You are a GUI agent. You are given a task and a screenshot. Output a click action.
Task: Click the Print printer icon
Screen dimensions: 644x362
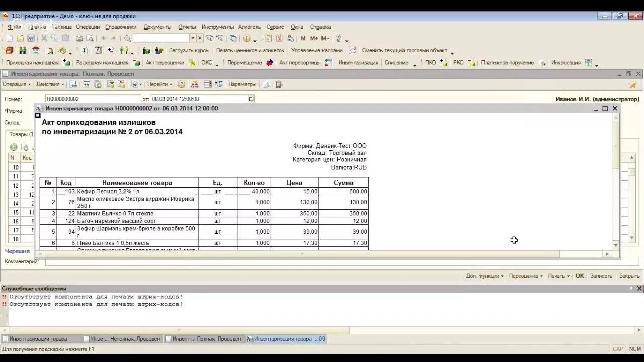pos(79,38)
